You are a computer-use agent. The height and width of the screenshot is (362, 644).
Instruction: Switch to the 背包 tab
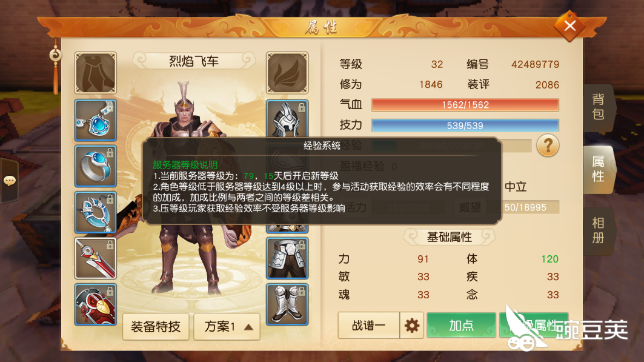[x=599, y=107]
